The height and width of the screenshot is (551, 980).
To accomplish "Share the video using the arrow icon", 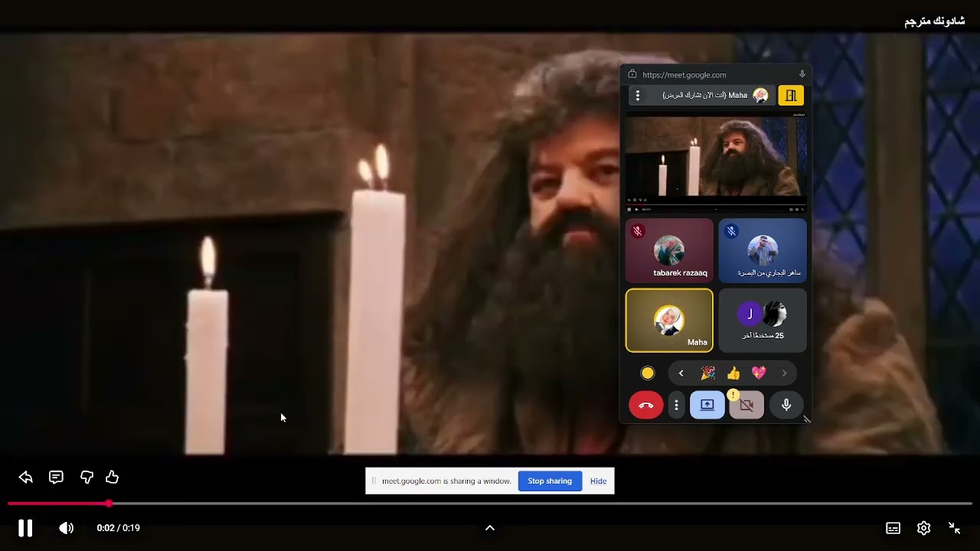I will point(26,478).
